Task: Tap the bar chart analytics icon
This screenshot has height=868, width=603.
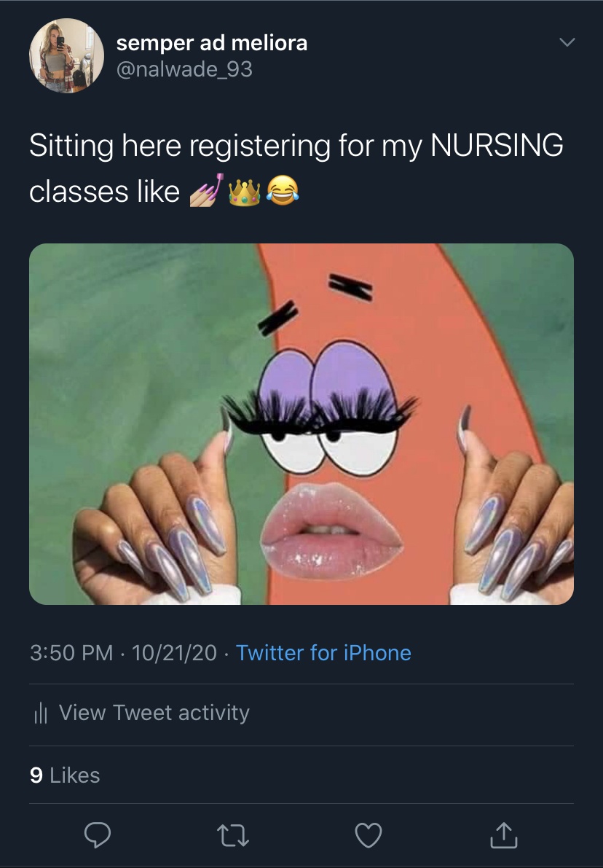Action: click(x=40, y=713)
